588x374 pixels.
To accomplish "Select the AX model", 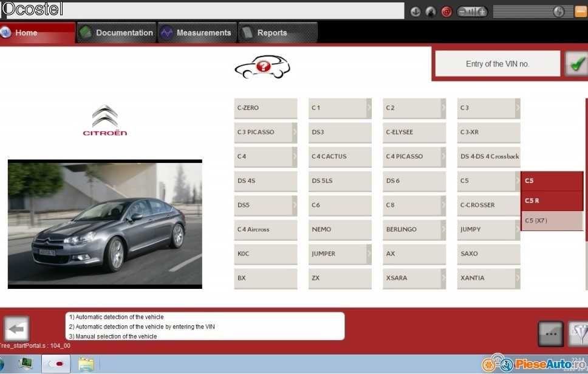I will click(414, 254).
